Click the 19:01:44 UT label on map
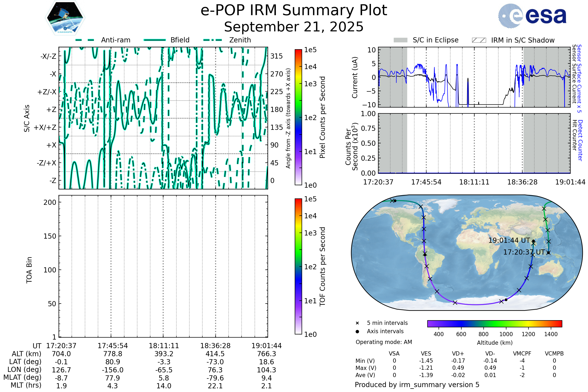The width and height of the screenshot is (588, 392). click(509, 241)
